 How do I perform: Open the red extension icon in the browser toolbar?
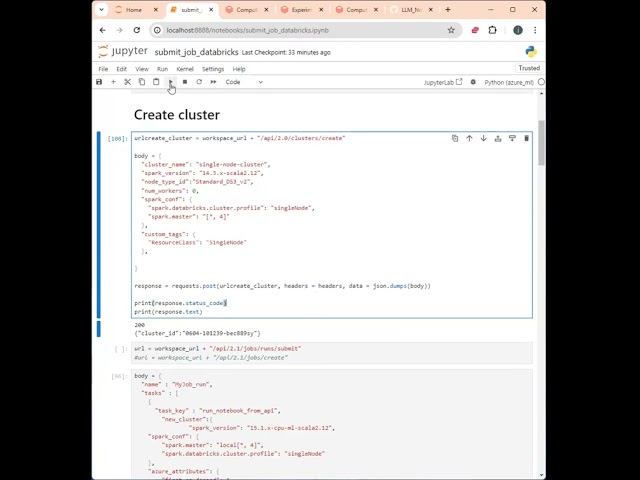coord(475,30)
